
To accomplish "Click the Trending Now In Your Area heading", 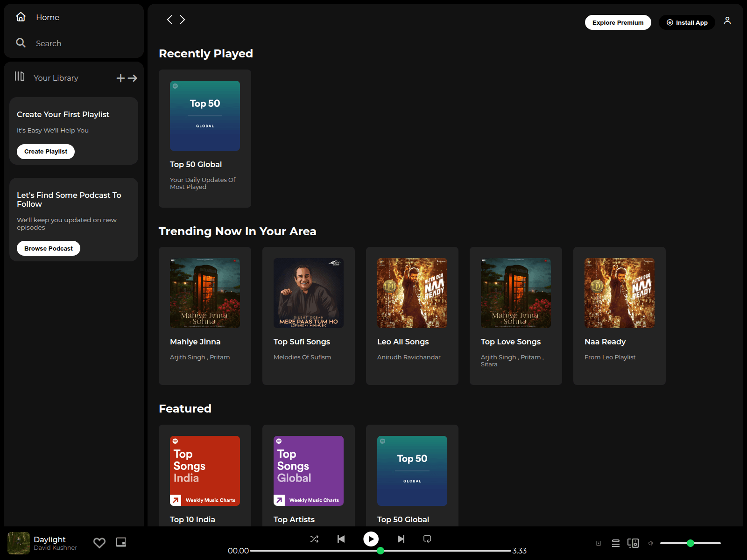I will pyautogui.click(x=238, y=231).
